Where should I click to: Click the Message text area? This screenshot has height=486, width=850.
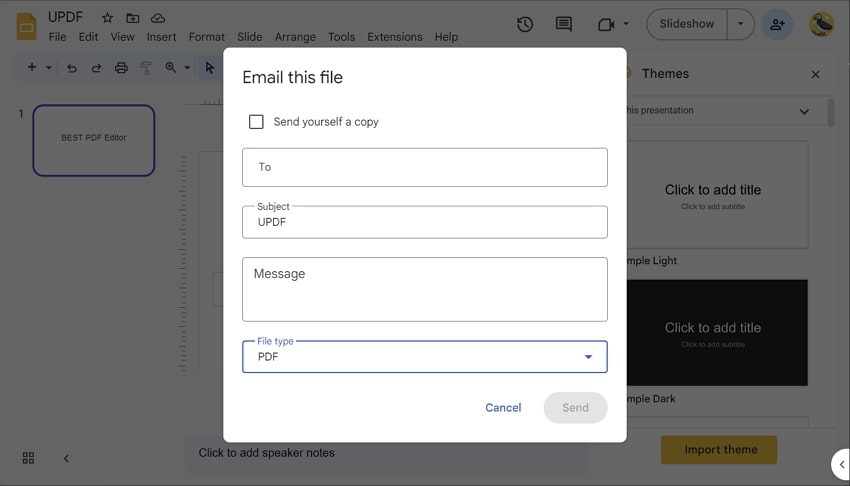tap(424, 289)
